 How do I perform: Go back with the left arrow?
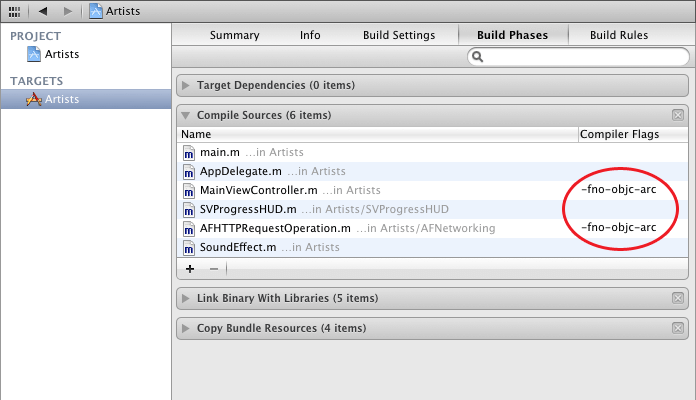click(45, 11)
